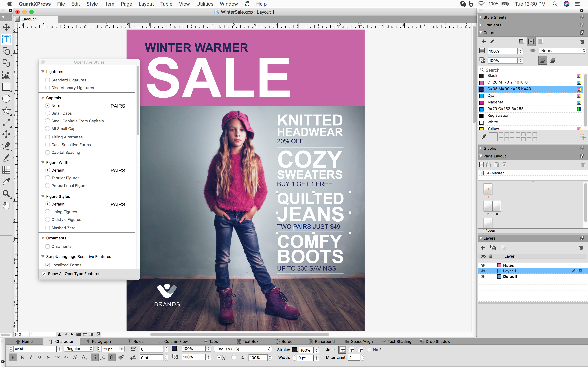Toggle Standard Ligatures checkbox
Screen dimensions: 588x367
(47, 80)
